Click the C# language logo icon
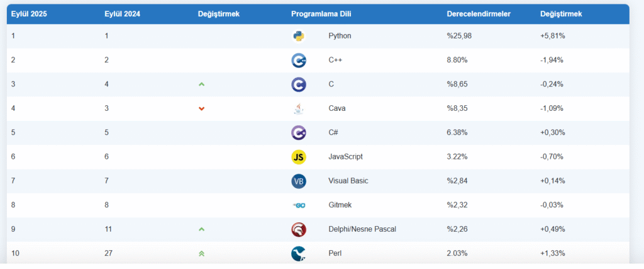The image size is (644, 269). pyautogui.click(x=299, y=133)
